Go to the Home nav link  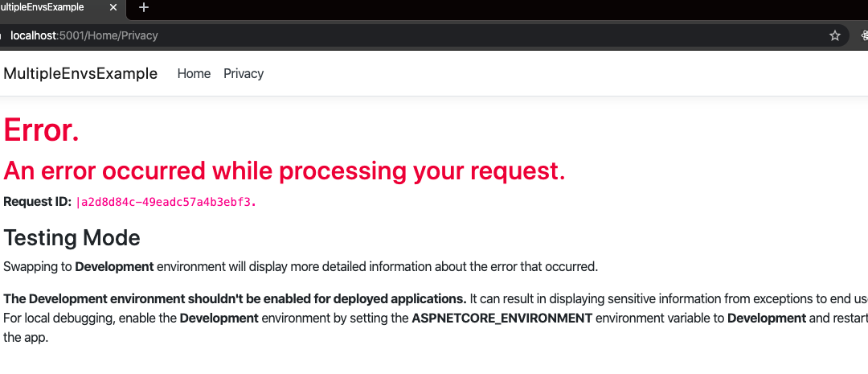194,73
